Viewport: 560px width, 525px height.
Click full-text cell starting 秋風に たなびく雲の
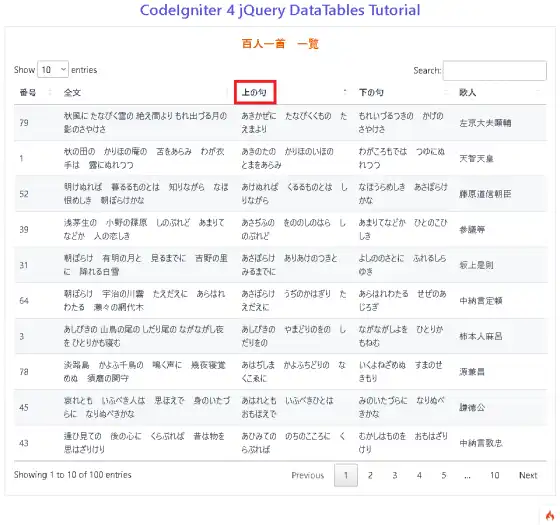[x=145, y=122]
